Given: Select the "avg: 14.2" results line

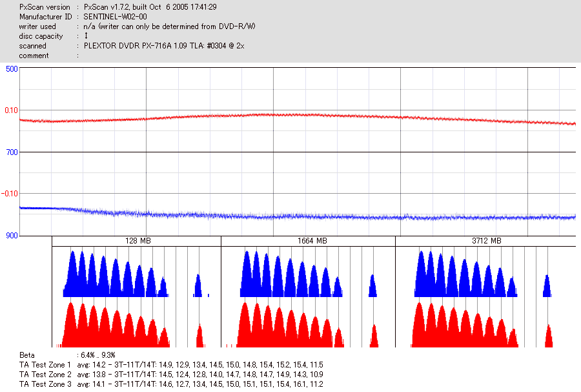Looking at the screenshot, I should [x=200, y=365].
